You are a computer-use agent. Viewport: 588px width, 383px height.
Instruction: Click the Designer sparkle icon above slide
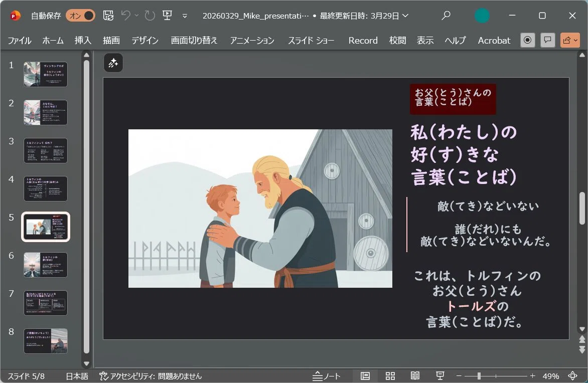[x=113, y=63]
